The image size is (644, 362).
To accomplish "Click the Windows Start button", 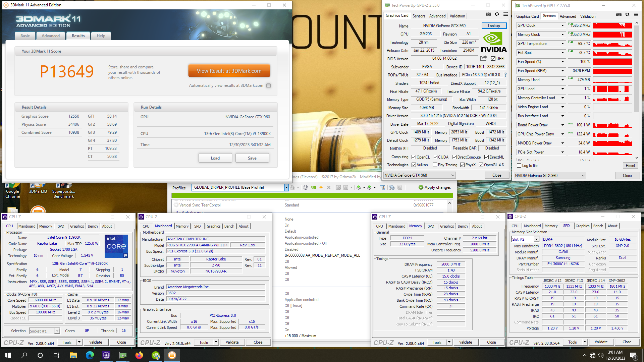I will 8,355.
